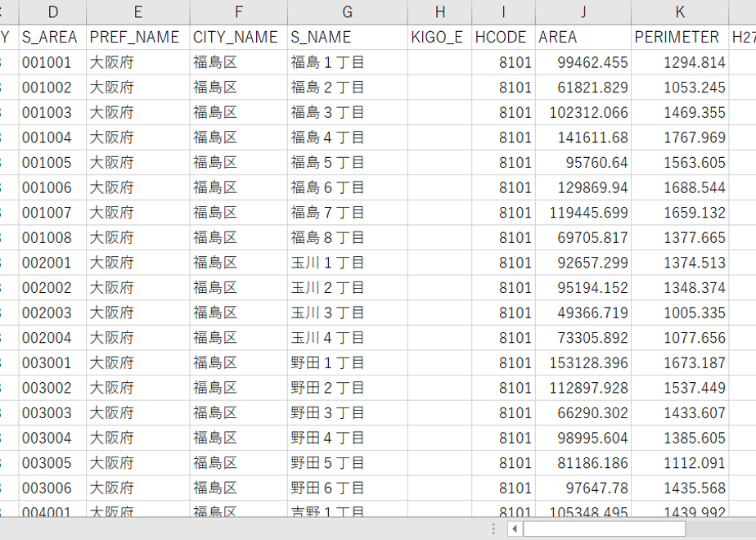Select 福島区 in 野田３丁目 row
The image size is (756, 540).
(239, 412)
